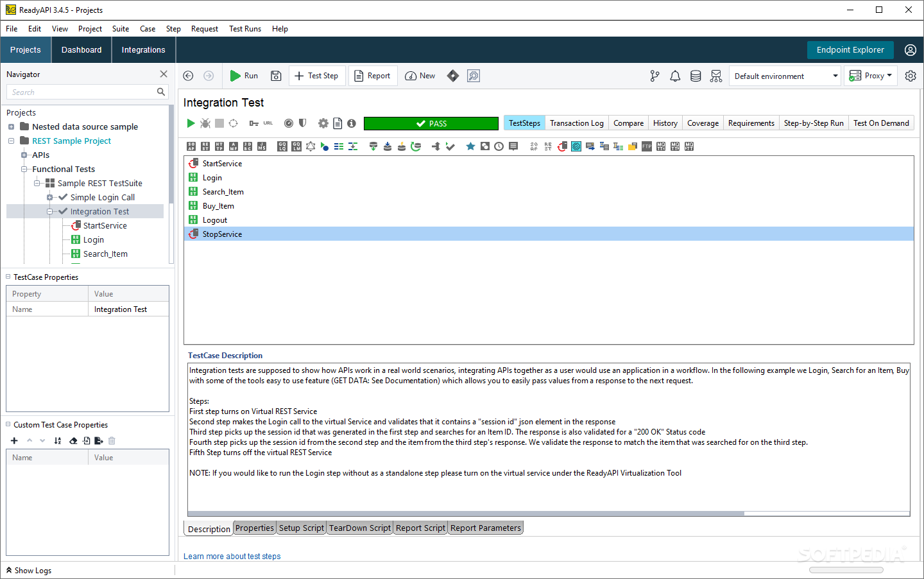Click the Integration Test name value cell

(128, 309)
